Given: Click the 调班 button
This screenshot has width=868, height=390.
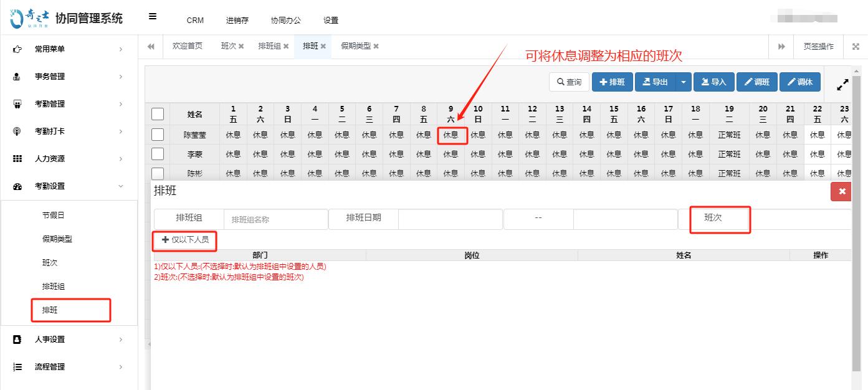Looking at the screenshot, I should pyautogui.click(x=756, y=82).
